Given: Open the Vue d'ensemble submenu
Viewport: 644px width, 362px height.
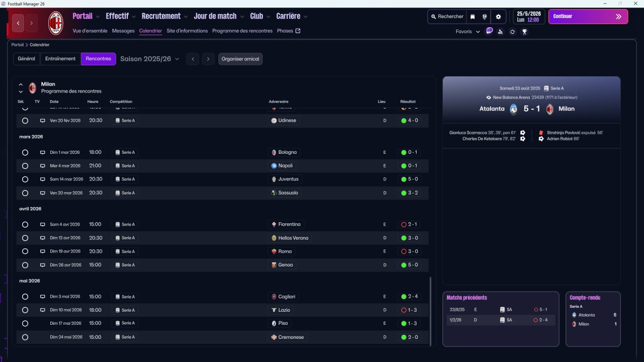Looking at the screenshot, I should 90,31.
